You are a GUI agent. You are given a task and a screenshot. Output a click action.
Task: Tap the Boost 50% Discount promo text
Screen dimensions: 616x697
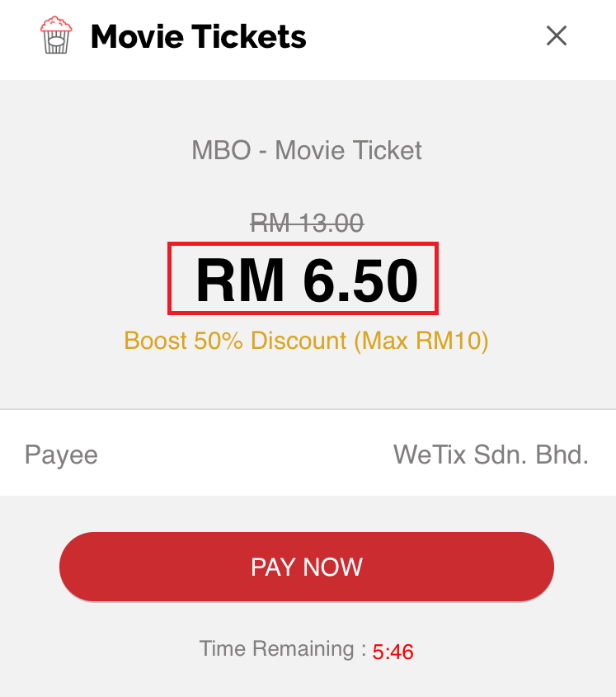(x=306, y=341)
